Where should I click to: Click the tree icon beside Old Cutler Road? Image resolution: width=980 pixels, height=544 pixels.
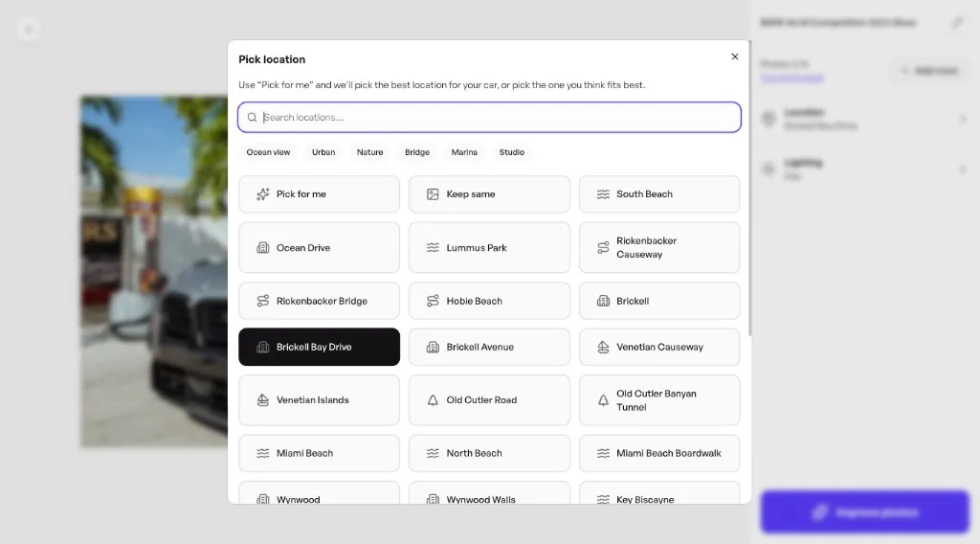pos(433,400)
